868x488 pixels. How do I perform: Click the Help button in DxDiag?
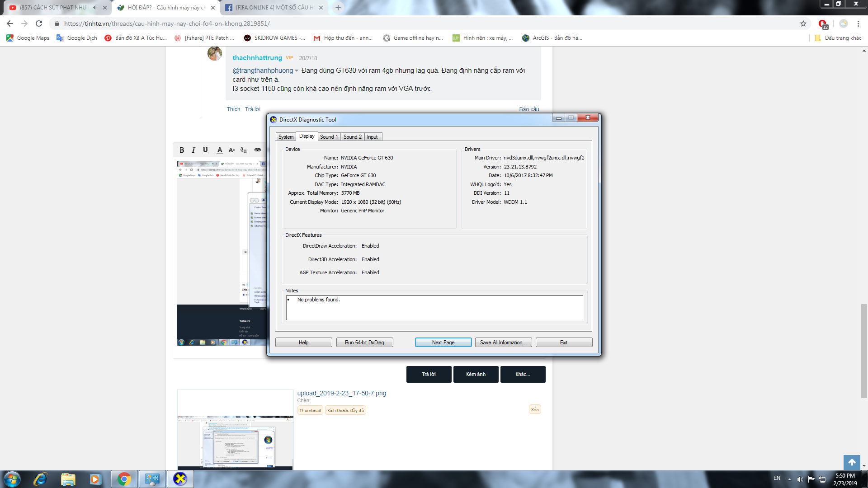point(304,343)
